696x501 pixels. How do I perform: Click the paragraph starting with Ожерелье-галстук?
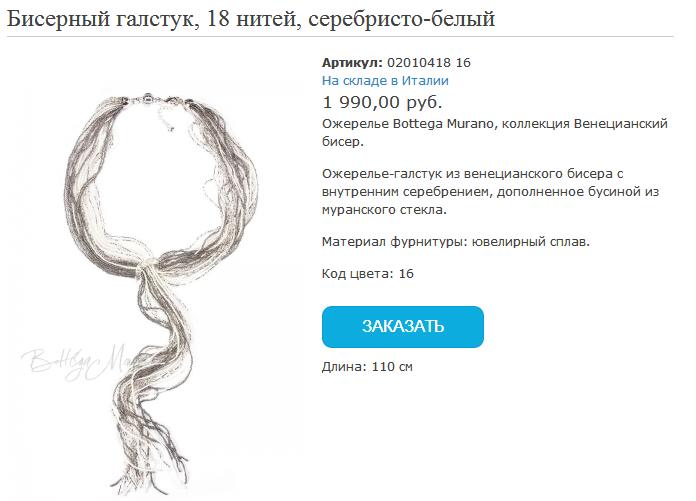[x=490, y=192]
